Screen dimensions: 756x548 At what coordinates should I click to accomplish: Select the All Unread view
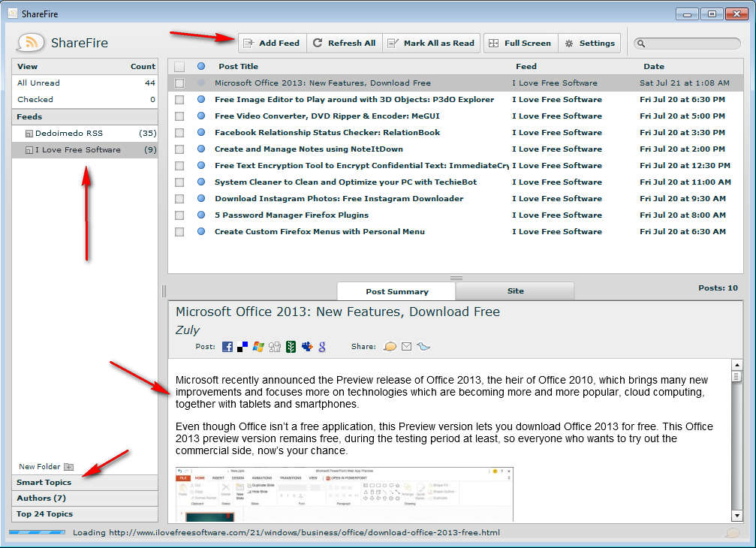85,83
